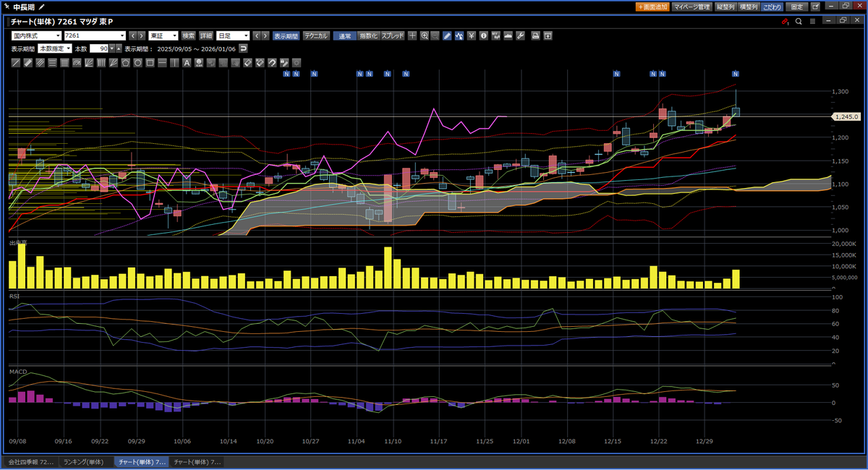Open the 日足 timeframe dropdown
Image resolution: width=868 pixels, height=470 pixels.
click(233, 35)
